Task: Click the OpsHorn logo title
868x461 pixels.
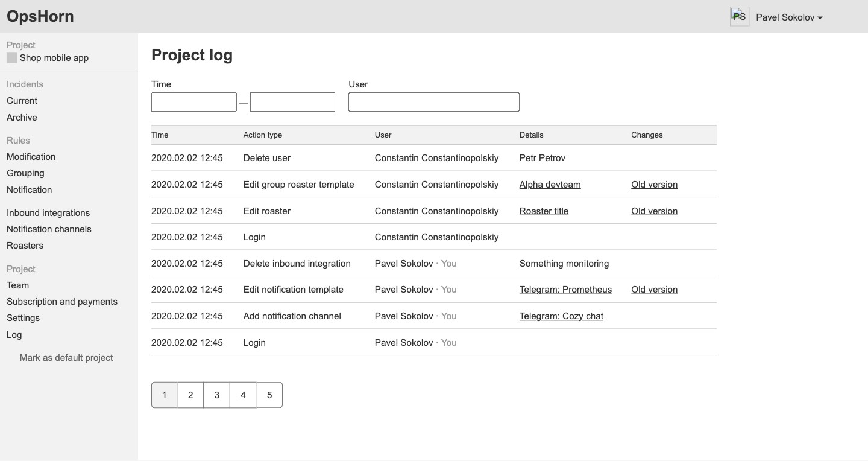Action: click(40, 16)
